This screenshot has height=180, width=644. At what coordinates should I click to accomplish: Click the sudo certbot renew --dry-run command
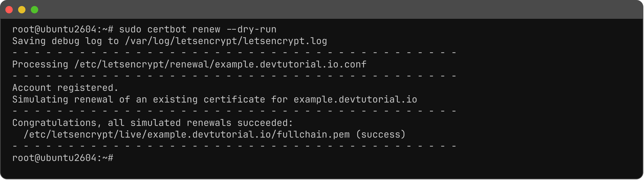198,29
